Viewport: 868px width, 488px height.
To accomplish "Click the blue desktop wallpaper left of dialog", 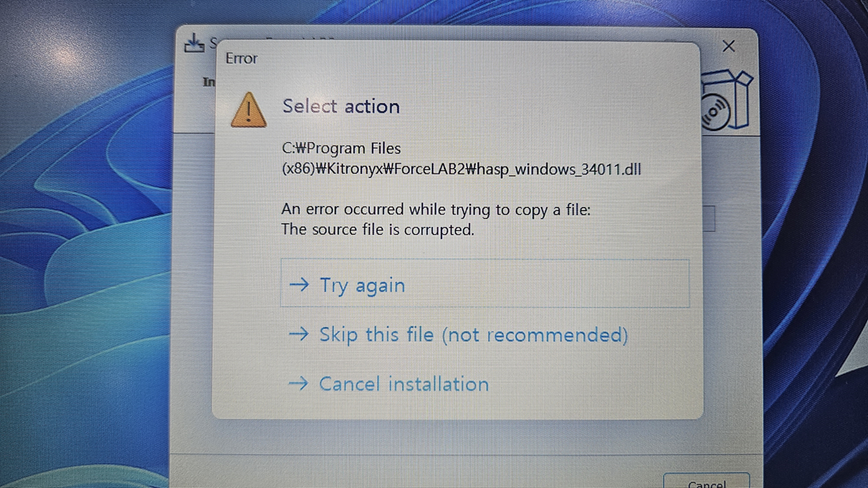I will (x=83, y=249).
